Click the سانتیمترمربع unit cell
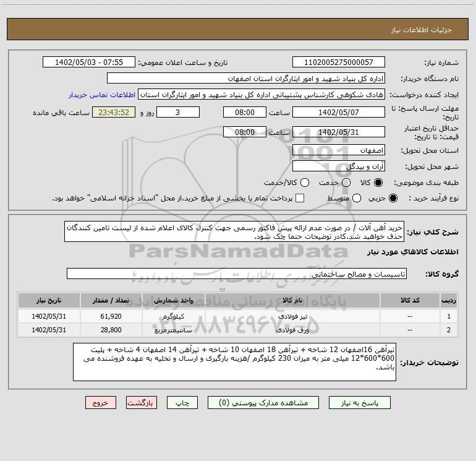The image size is (476, 461). (173, 330)
